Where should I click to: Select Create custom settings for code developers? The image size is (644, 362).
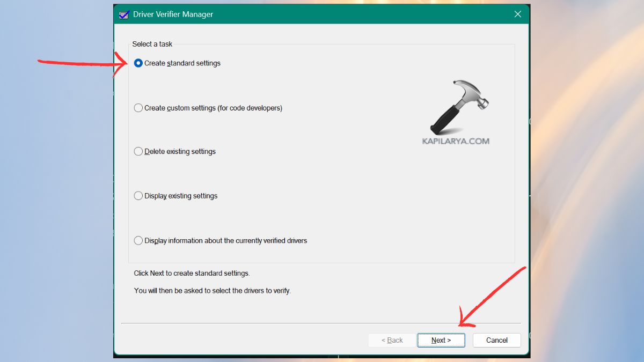138,107
